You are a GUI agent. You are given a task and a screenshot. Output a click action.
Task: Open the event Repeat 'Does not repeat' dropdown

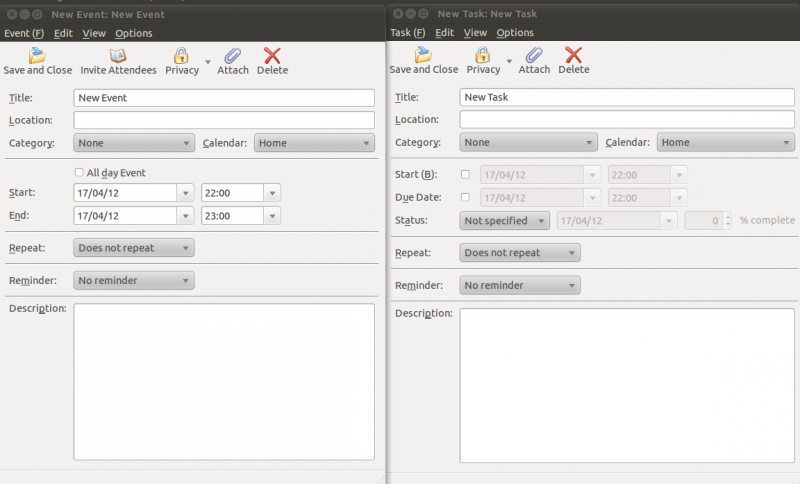click(x=134, y=248)
